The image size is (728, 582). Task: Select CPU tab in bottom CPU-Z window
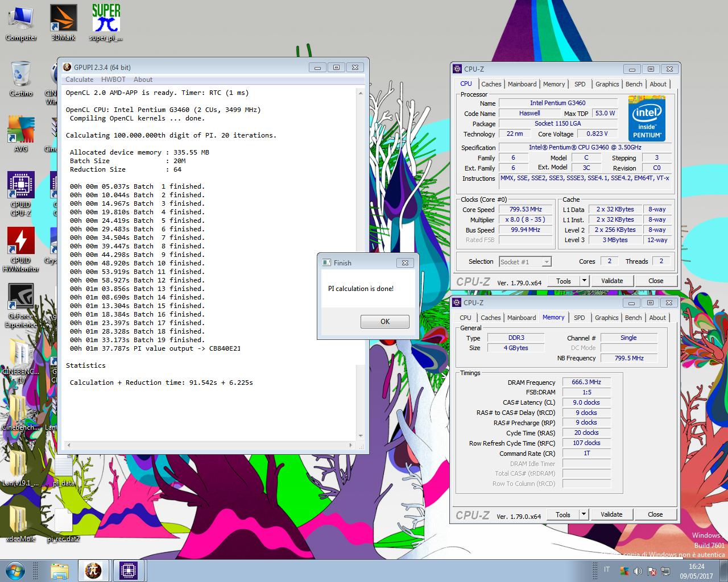(465, 318)
